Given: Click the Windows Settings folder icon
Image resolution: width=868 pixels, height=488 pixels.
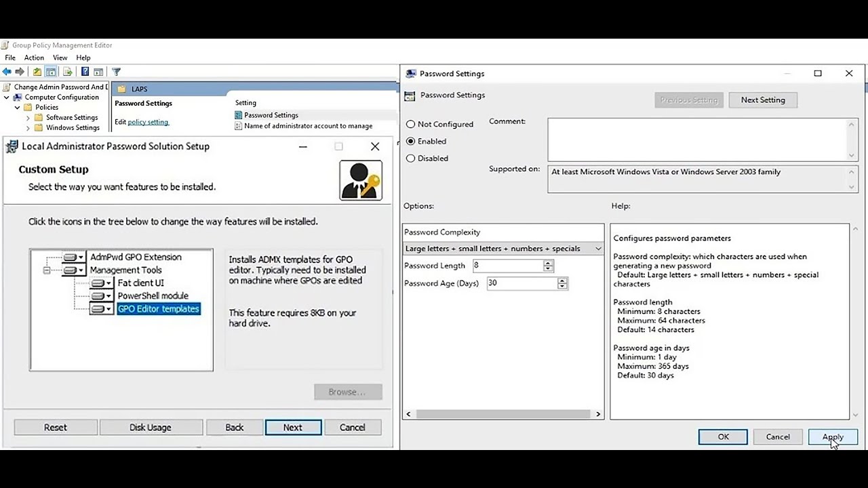Looking at the screenshot, I should click(39, 127).
